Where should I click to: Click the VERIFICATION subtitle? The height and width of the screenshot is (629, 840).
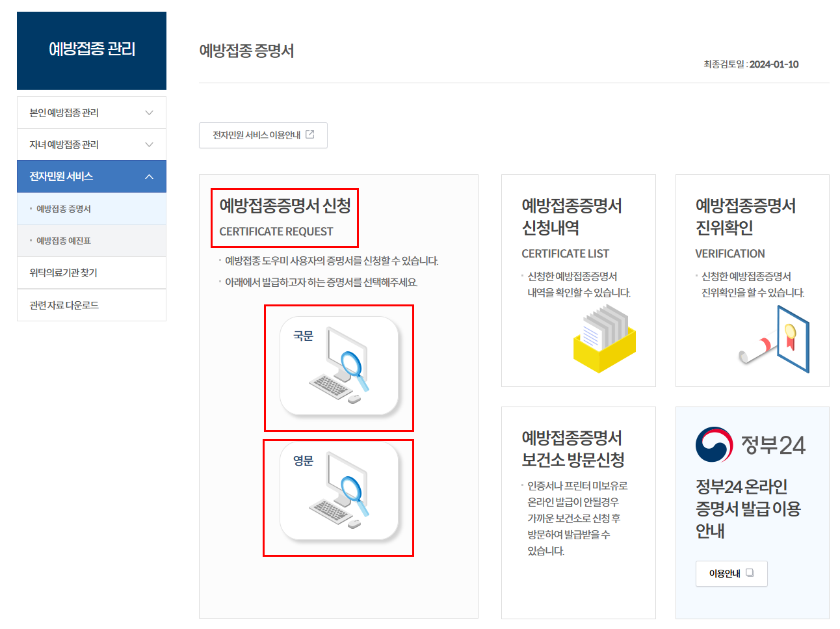[x=730, y=254]
